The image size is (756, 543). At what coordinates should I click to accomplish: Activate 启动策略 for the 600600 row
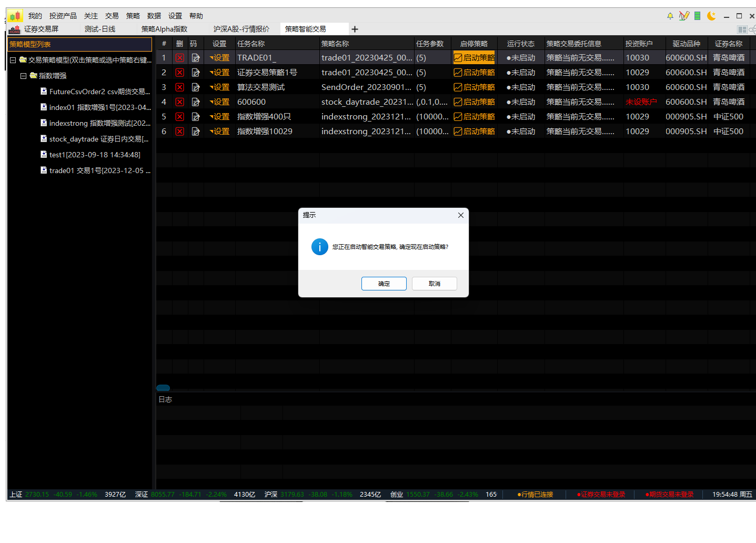click(x=473, y=102)
